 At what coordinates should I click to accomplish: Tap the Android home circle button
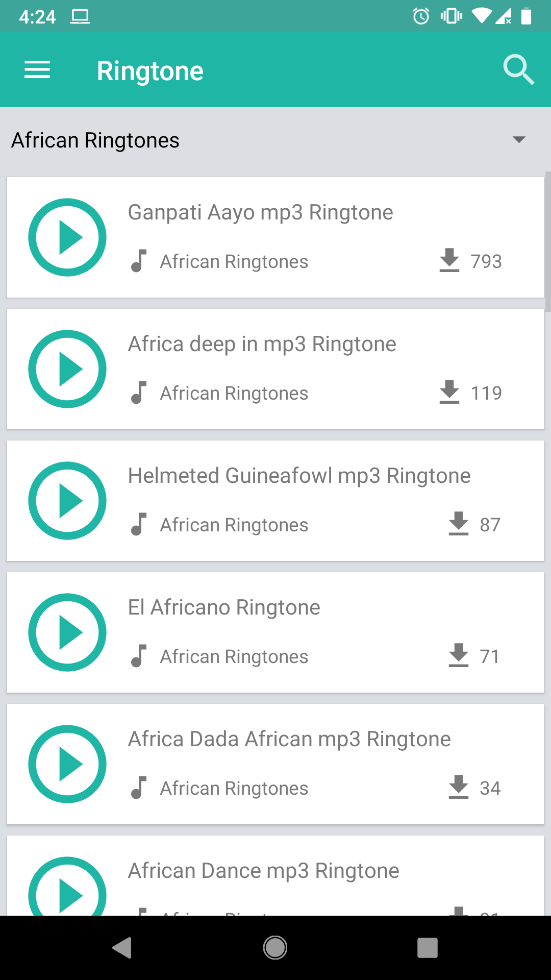[275, 948]
